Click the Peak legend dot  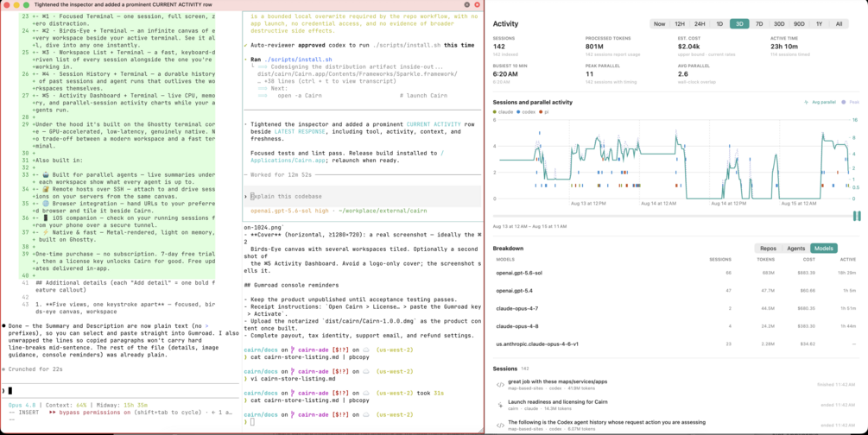click(844, 103)
